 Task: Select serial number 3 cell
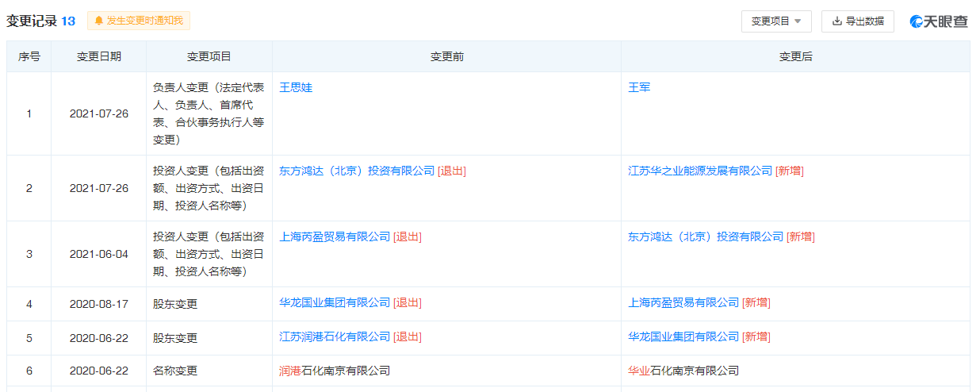(29, 254)
